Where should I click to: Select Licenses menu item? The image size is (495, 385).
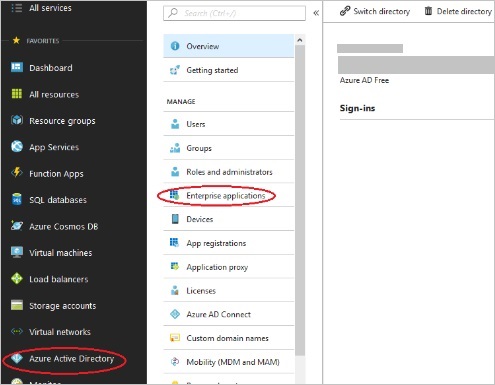(x=229, y=290)
